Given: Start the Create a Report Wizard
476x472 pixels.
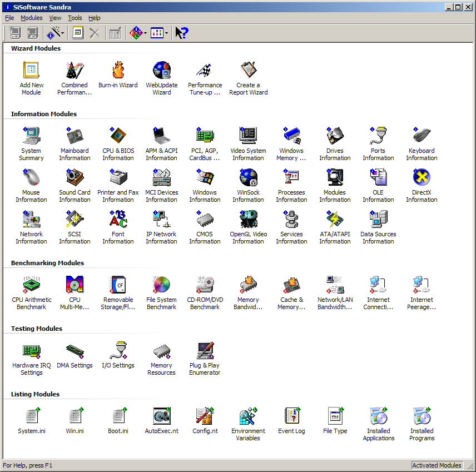Looking at the screenshot, I should click(x=249, y=78).
